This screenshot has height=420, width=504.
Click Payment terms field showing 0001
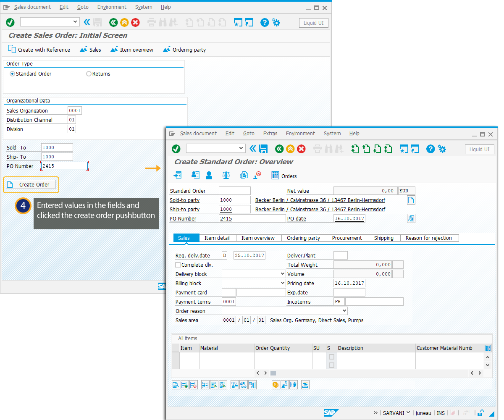[x=229, y=302]
